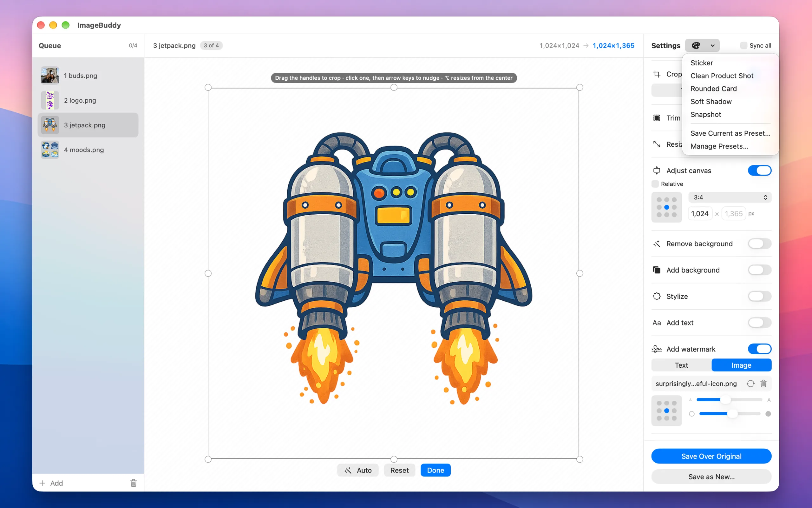Click the filled opacity circle icon
812x508 pixels.
(x=768, y=414)
